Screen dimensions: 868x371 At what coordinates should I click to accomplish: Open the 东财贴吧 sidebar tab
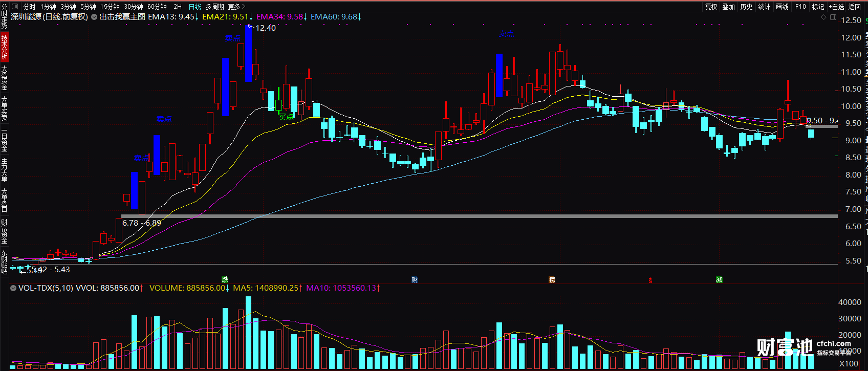[4, 262]
